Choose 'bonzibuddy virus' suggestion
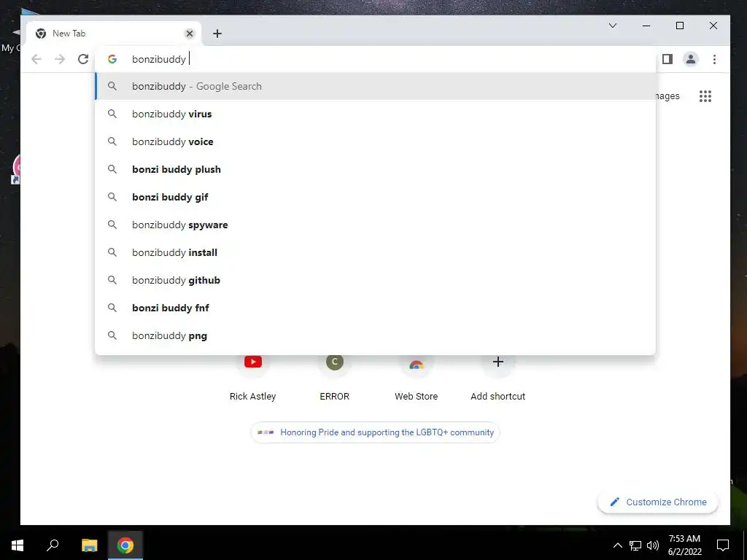Screen dimensions: 747x560 coord(376,114)
